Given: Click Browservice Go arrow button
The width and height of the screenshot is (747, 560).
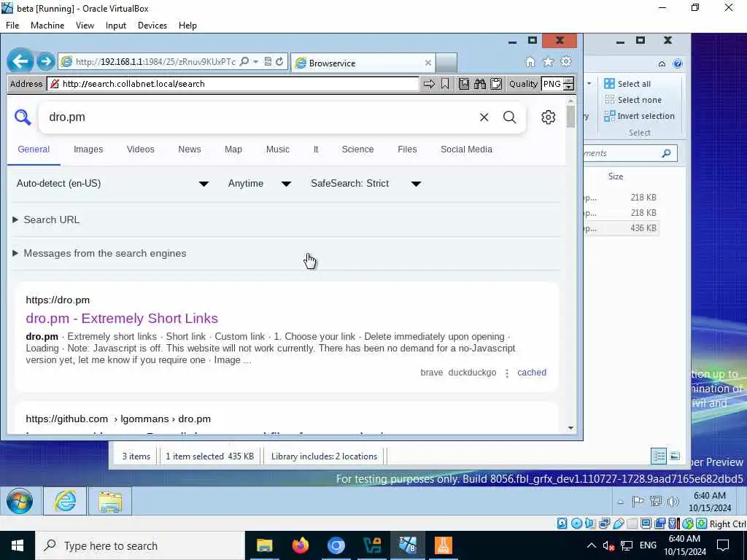Looking at the screenshot, I should click(x=429, y=84).
